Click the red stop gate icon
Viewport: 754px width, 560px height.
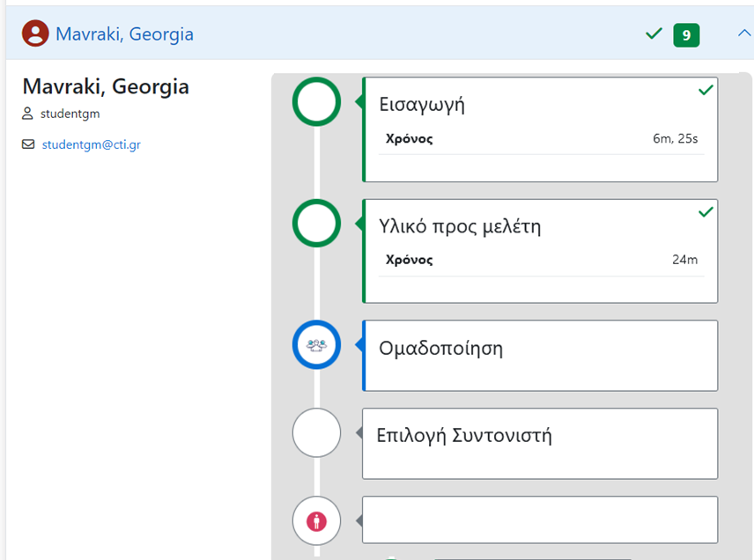316,521
